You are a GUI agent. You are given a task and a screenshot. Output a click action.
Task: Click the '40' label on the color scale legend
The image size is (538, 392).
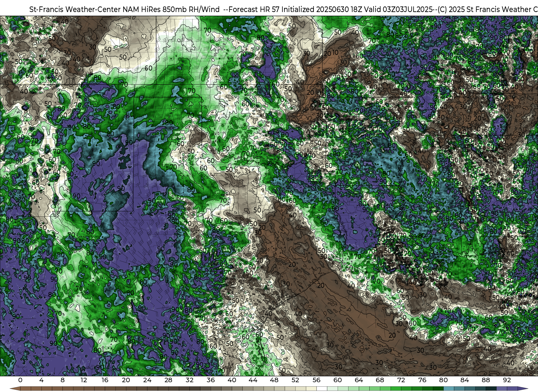[232, 380]
